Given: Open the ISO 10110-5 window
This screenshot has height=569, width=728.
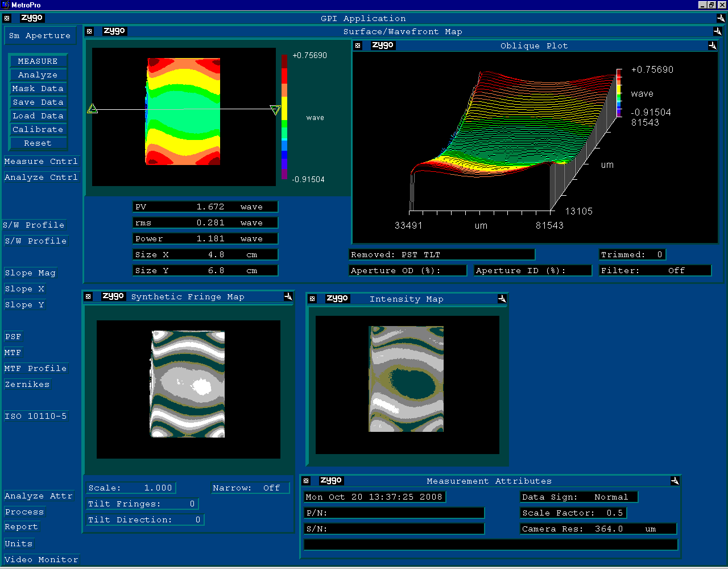Looking at the screenshot, I should 36,416.
